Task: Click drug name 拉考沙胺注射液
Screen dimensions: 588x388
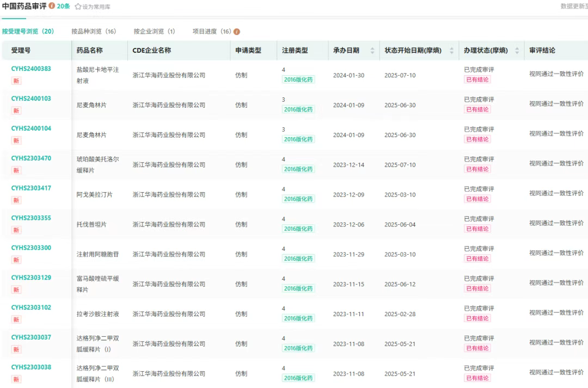Action: [97, 314]
